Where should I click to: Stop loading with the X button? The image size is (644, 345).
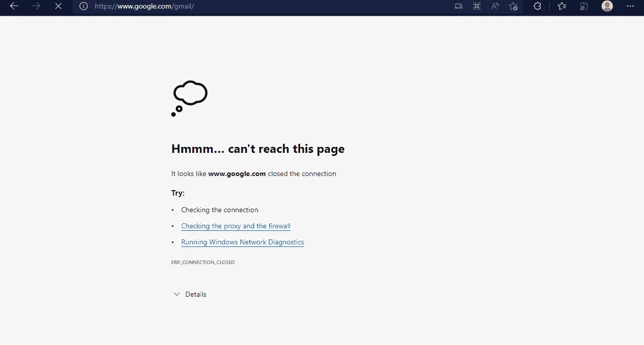(x=58, y=6)
